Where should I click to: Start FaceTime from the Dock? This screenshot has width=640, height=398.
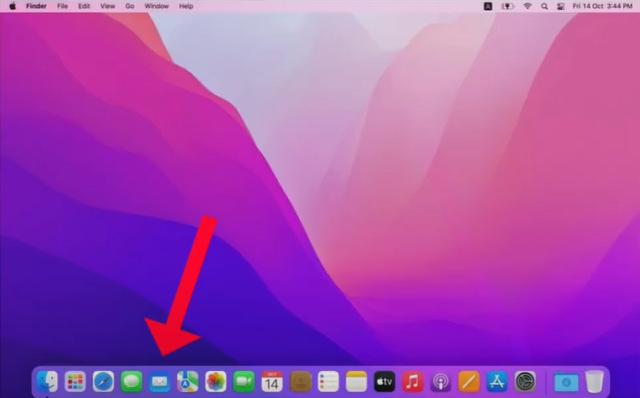pos(244,382)
